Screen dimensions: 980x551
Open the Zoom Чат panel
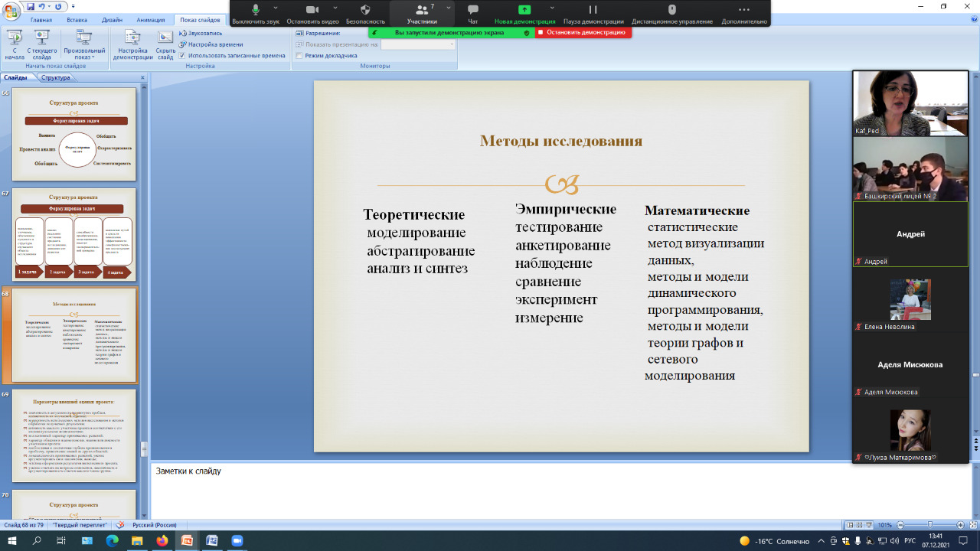[x=472, y=14]
